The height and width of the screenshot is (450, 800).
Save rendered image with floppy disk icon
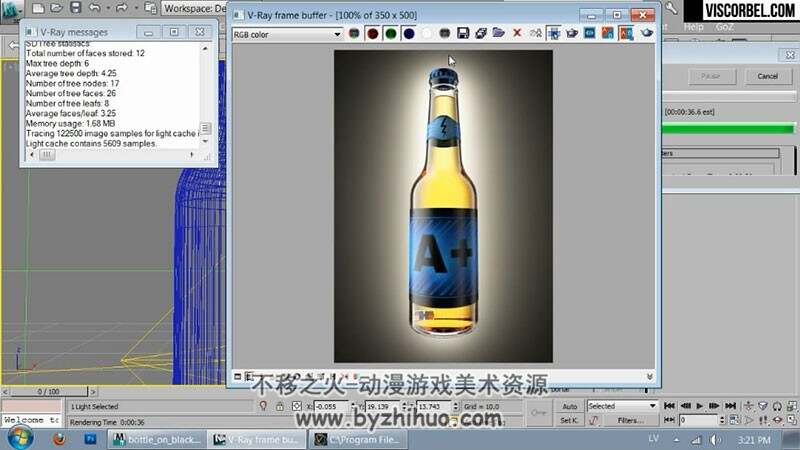(463, 34)
